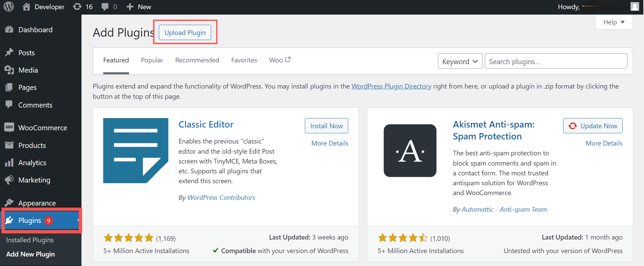Click the plus New icon
This screenshot has width=644, height=266.
click(x=130, y=7)
